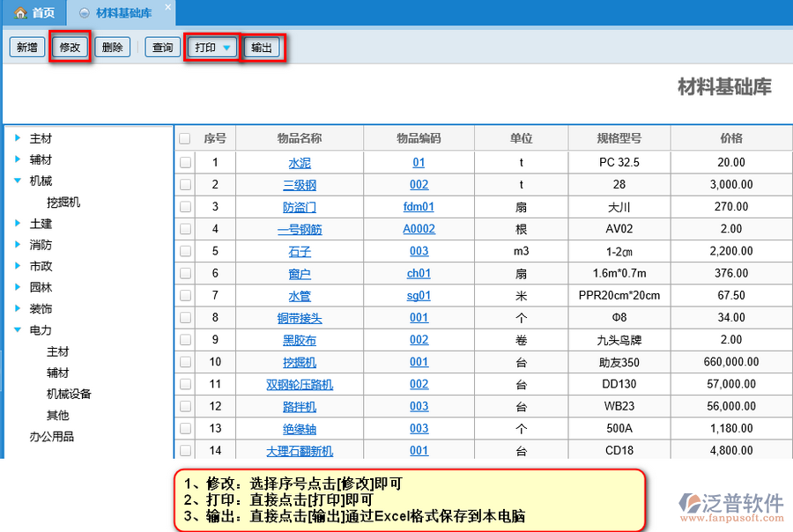The height and width of the screenshot is (532, 793).
Task: Sort by the 价格 column header
Action: tap(730, 138)
